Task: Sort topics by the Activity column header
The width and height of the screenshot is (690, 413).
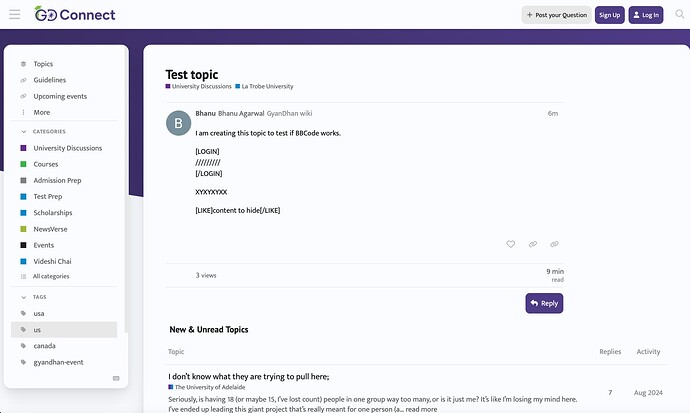Action: [x=648, y=351]
